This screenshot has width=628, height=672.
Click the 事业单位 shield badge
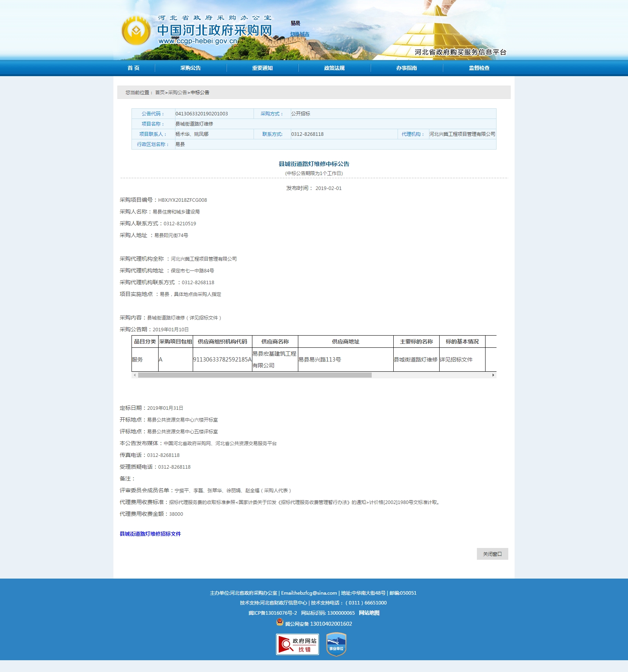pos(336,644)
